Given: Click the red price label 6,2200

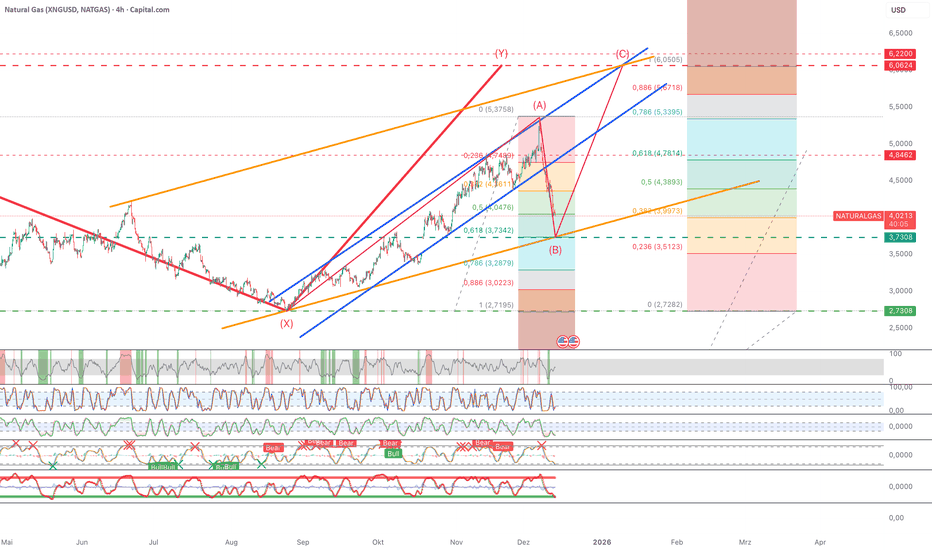Looking at the screenshot, I should (x=900, y=54).
